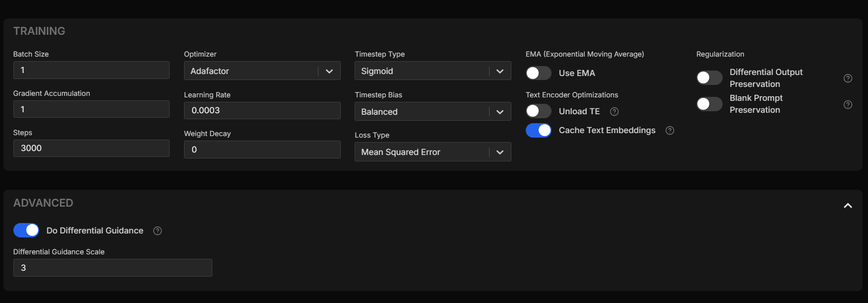868x303 pixels.
Task: Focus the Steps field showing 3000
Action: coord(91,148)
